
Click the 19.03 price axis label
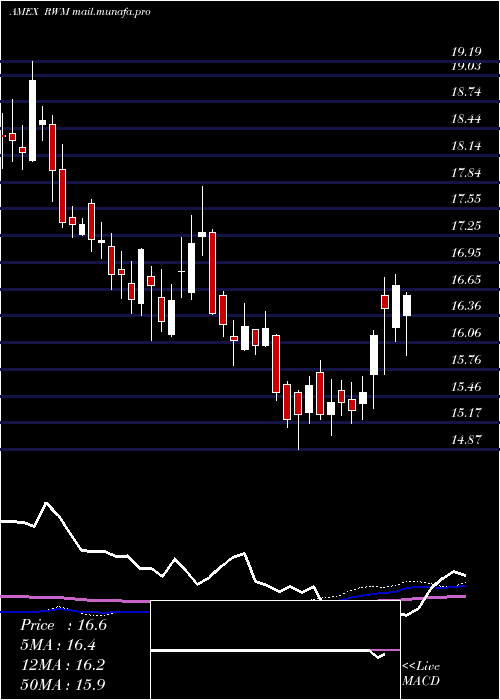(466, 66)
